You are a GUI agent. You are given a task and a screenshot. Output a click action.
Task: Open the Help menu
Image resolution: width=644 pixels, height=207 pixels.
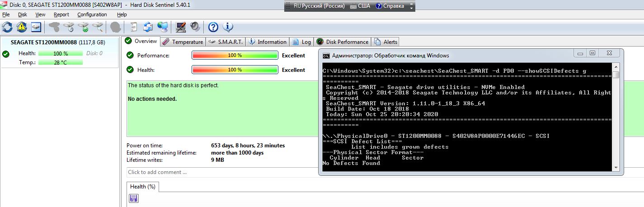tap(122, 14)
